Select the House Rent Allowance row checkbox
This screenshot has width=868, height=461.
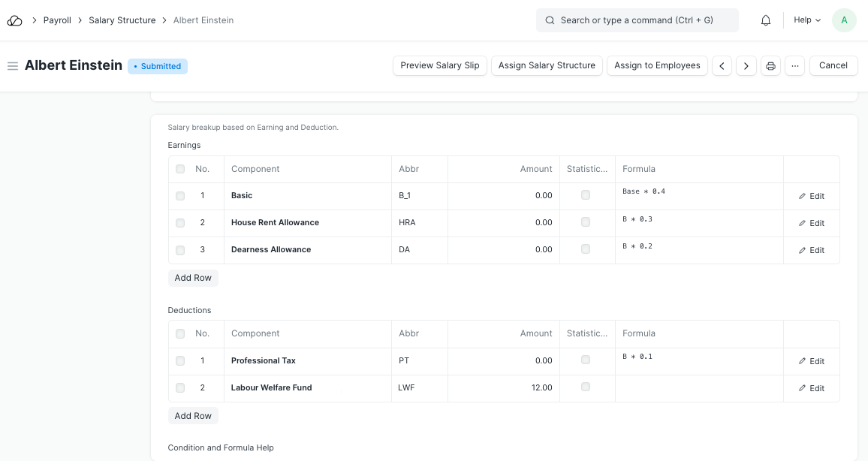[180, 223]
